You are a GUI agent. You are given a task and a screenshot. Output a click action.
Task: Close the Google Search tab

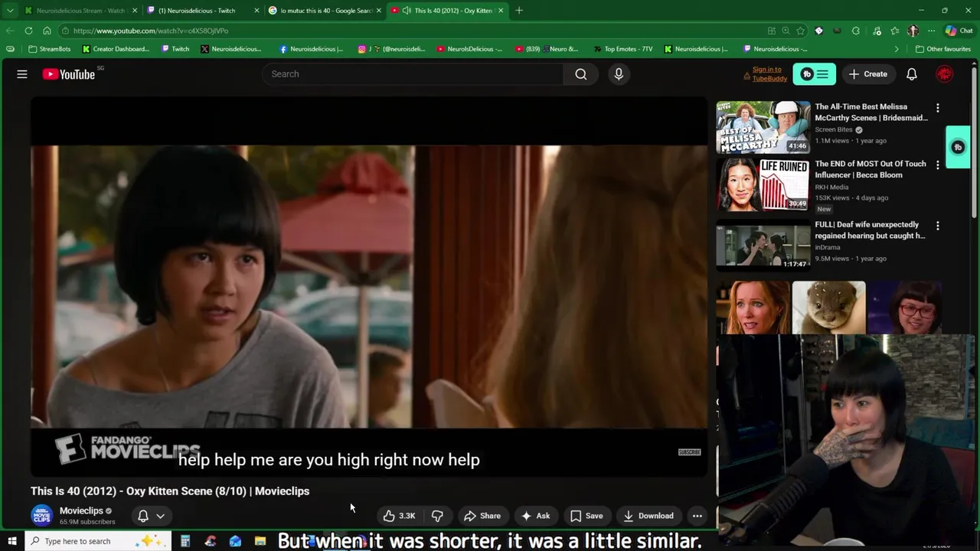pos(379,11)
